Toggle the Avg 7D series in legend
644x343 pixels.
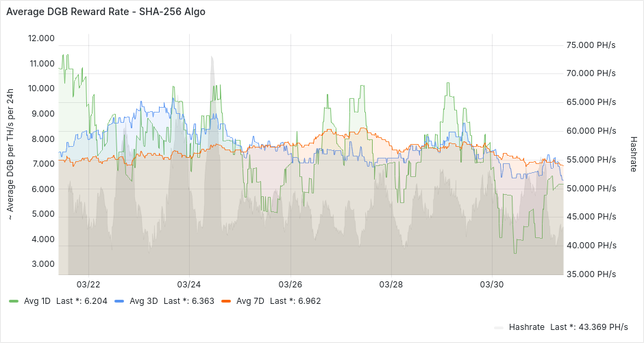(x=248, y=300)
